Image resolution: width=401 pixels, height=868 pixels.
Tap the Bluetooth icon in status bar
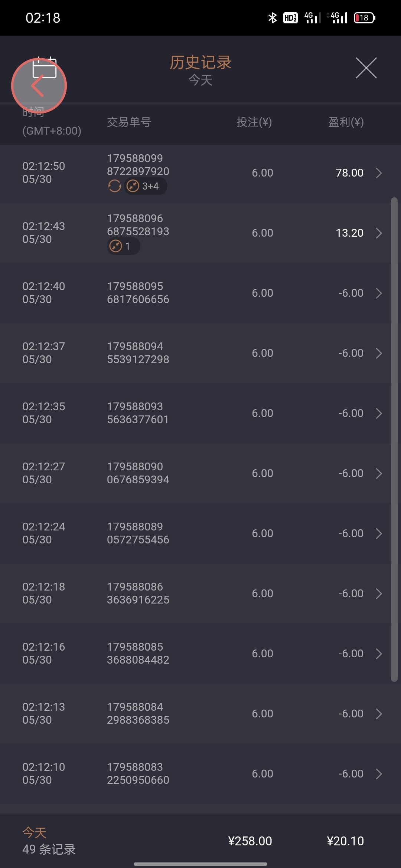click(273, 18)
